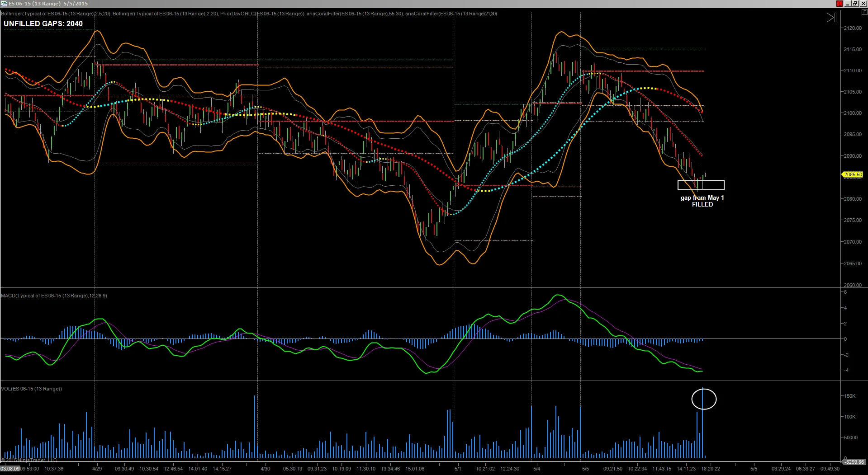Click the 2100.00 level on price axis
Image resolution: width=868 pixels, height=475 pixels.
[852, 113]
